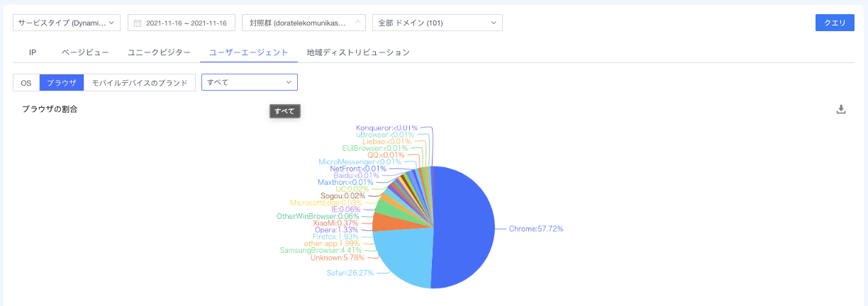Select the OtherWinBrowser:0.06% label

318,216
